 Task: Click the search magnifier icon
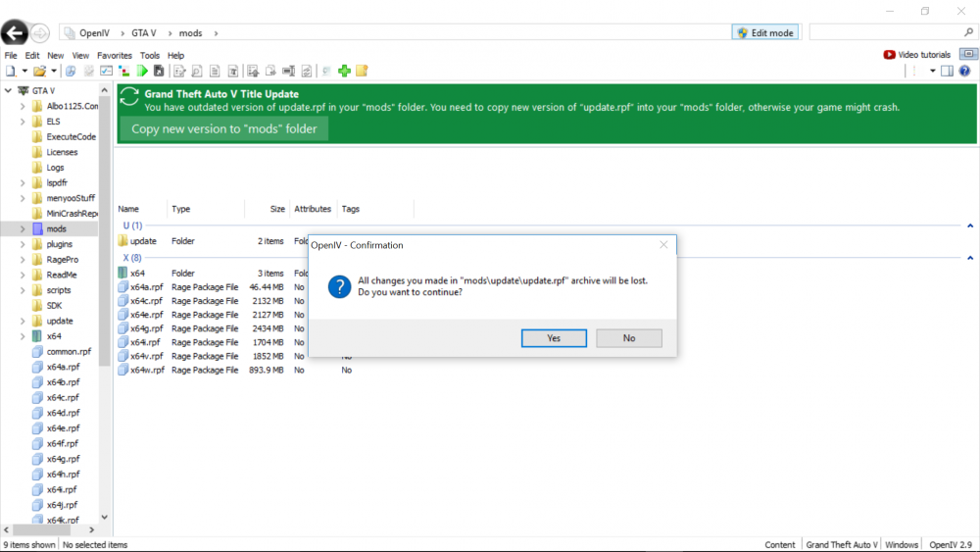[968, 32]
